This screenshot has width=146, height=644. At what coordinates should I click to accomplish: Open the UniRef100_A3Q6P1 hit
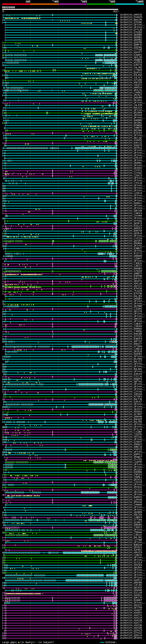[131, 55]
